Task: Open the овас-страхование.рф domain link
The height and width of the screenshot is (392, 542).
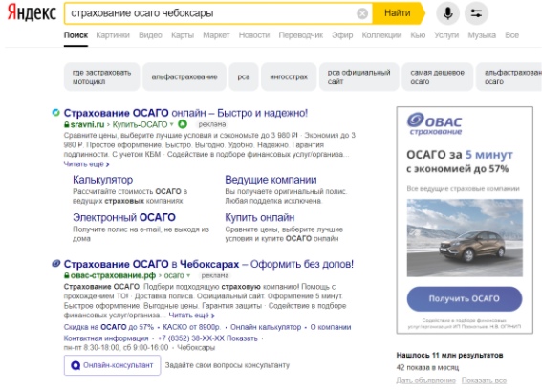Action: pos(113,275)
